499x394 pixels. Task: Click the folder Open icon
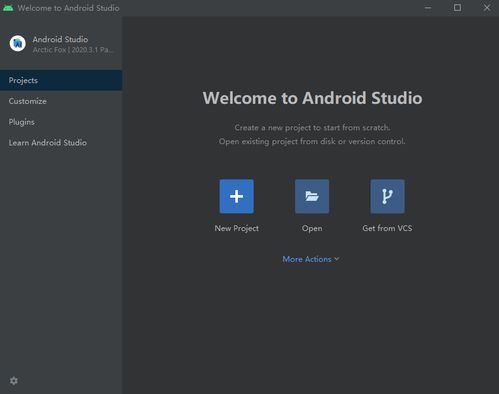[312, 196]
